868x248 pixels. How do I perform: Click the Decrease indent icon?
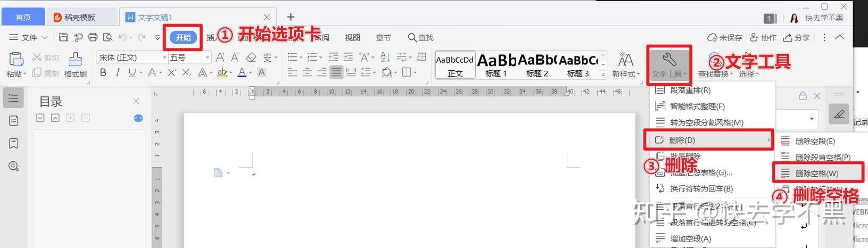point(333,57)
